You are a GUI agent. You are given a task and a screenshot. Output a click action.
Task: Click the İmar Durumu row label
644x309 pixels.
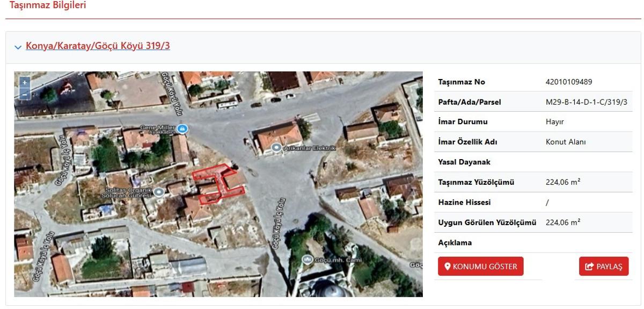point(463,122)
